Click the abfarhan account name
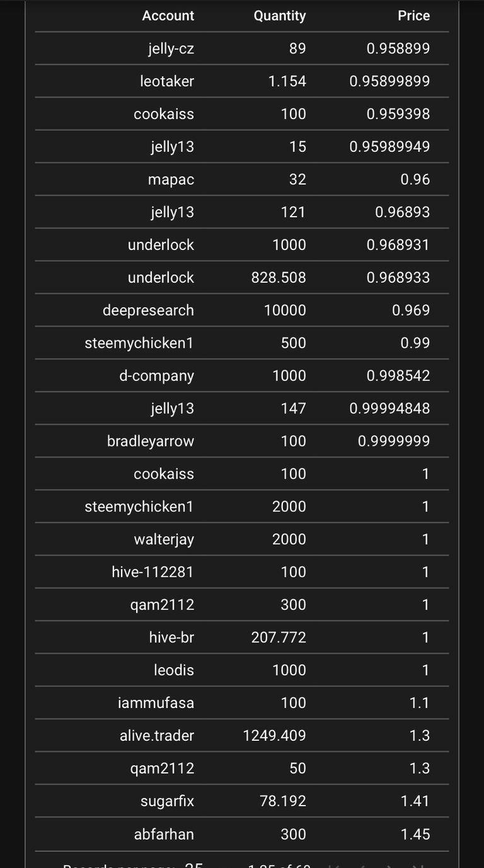484x868 pixels. tap(164, 834)
